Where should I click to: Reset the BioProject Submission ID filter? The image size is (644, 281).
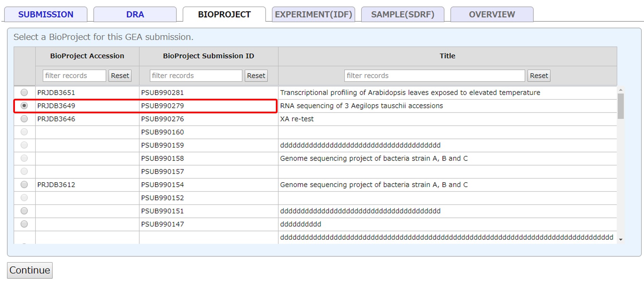(256, 76)
